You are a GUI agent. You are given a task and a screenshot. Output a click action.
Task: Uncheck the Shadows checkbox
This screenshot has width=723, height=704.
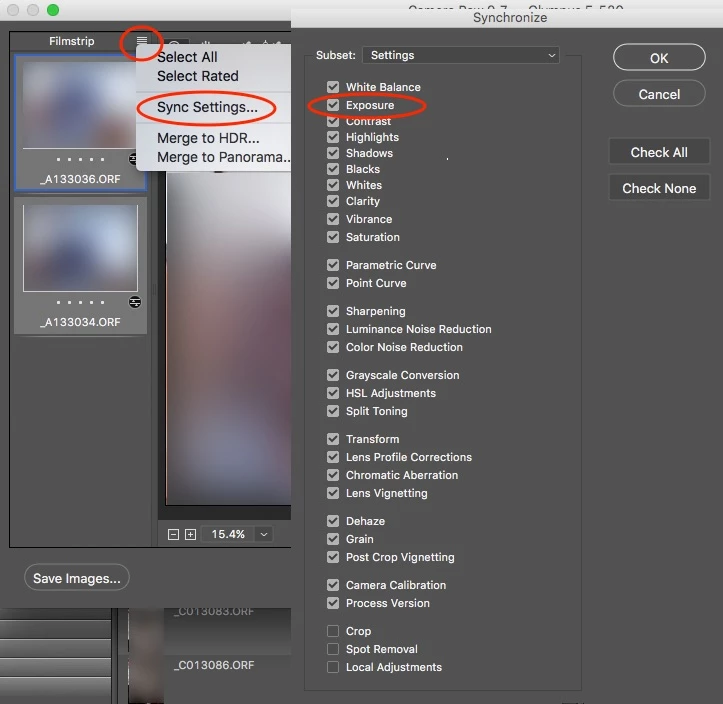coord(333,153)
